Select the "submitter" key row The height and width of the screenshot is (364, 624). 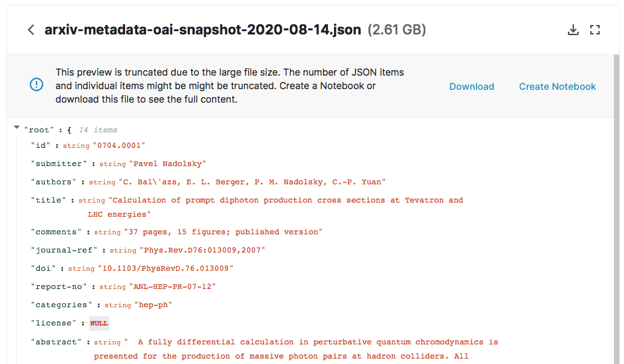tap(59, 163)
